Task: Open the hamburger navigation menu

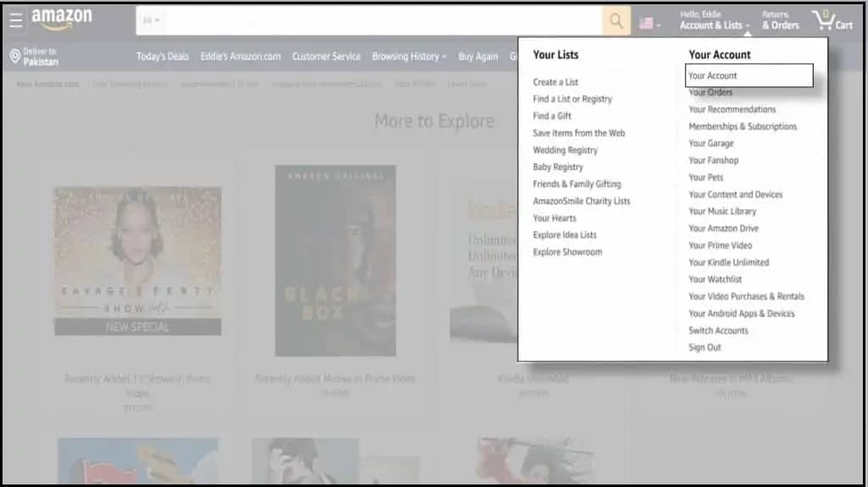Action: point(16,20)
